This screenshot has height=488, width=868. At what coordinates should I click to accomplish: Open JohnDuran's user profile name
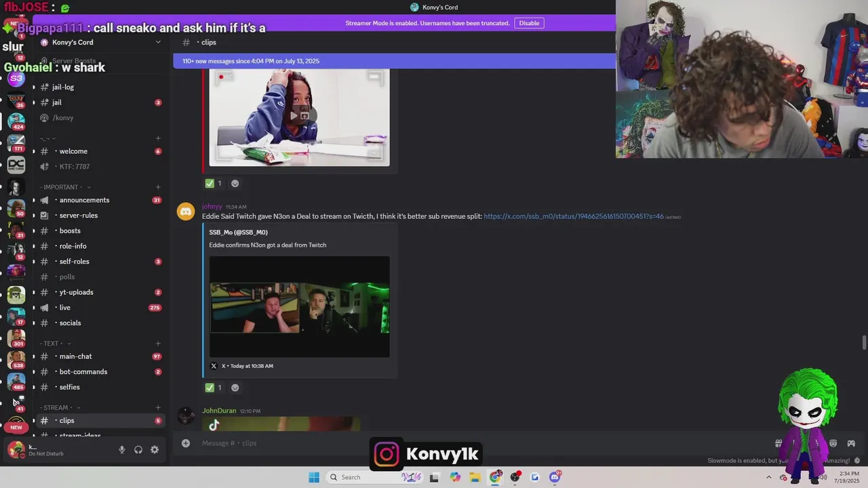click(x=219, y=411)
